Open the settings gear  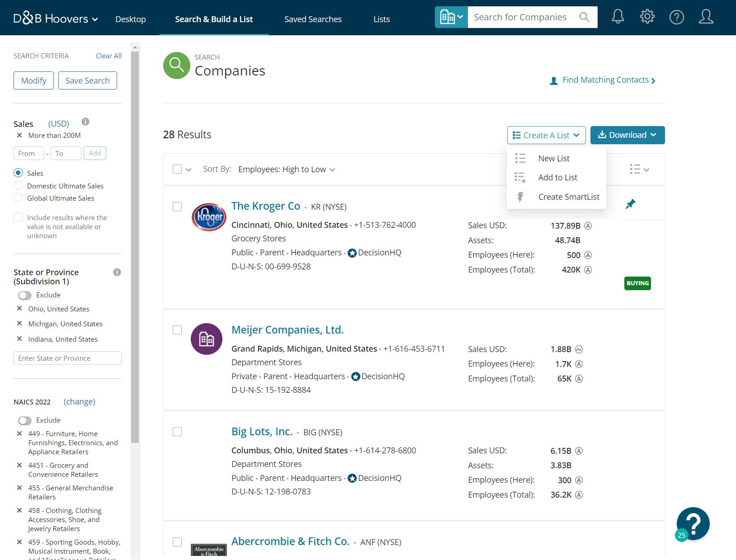point(647,17)
